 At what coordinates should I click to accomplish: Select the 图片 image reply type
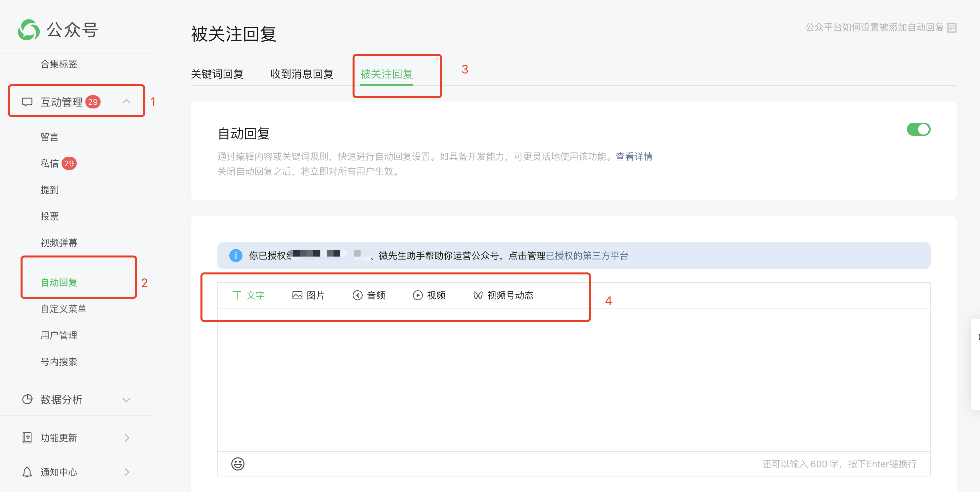pos(308,295)
